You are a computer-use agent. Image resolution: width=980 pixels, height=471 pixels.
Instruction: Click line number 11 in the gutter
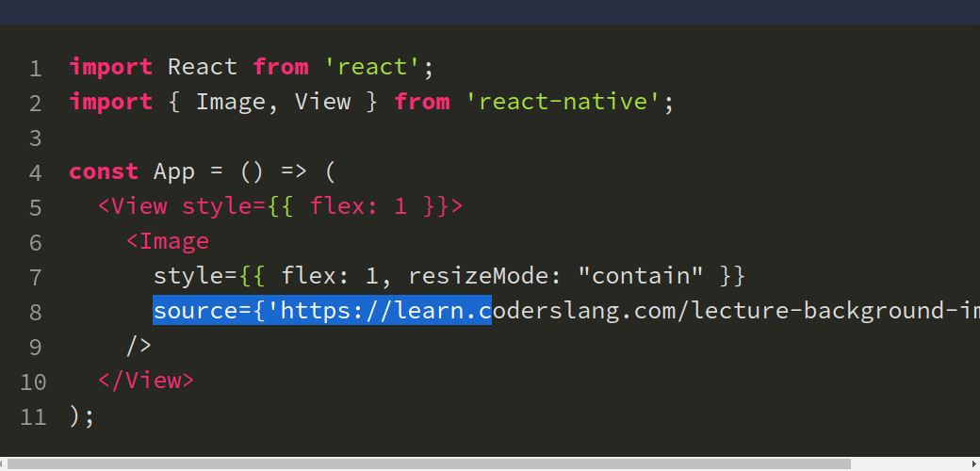pyautogui.click(x=32, y=416)
